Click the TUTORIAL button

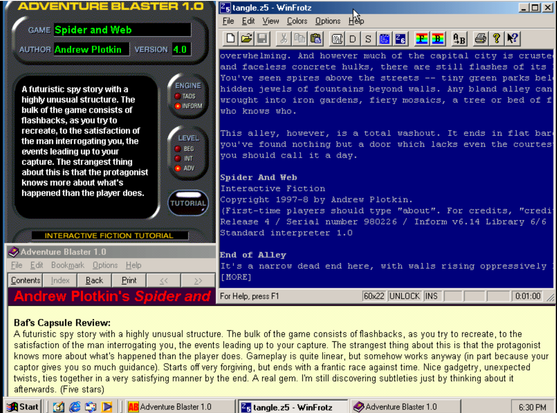(x=188, y=203)
